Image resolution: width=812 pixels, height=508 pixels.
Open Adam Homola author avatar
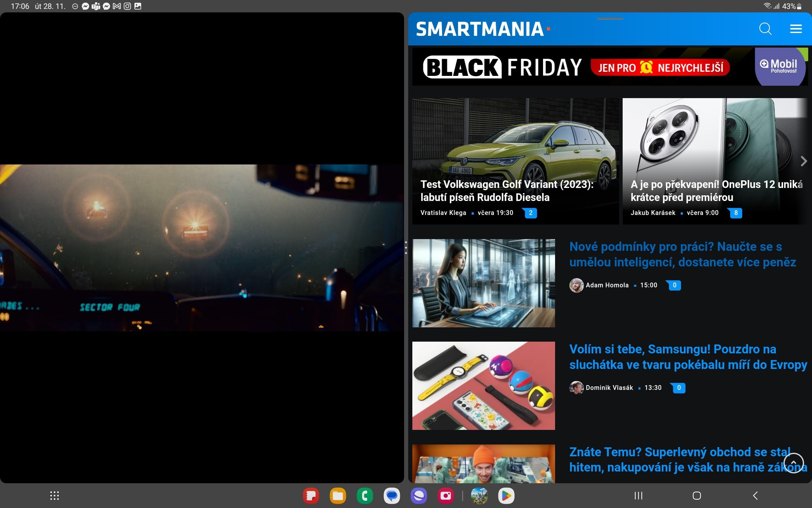tap(576, 285)
